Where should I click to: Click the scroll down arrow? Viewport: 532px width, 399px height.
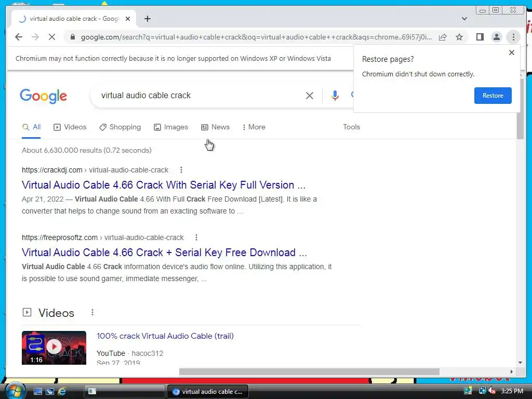click(x=521, y=363)
